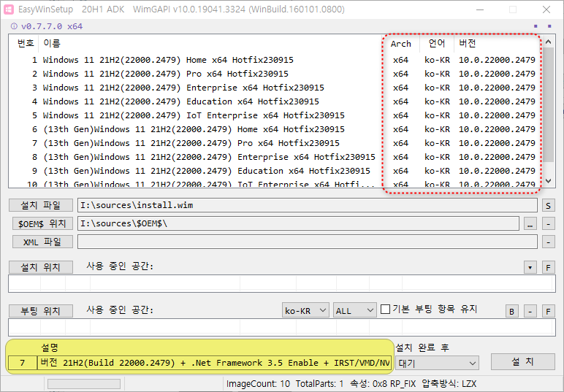Select row 5 IoT Enterprise x64
Screen dimensions: 564x392
[275, 115]
